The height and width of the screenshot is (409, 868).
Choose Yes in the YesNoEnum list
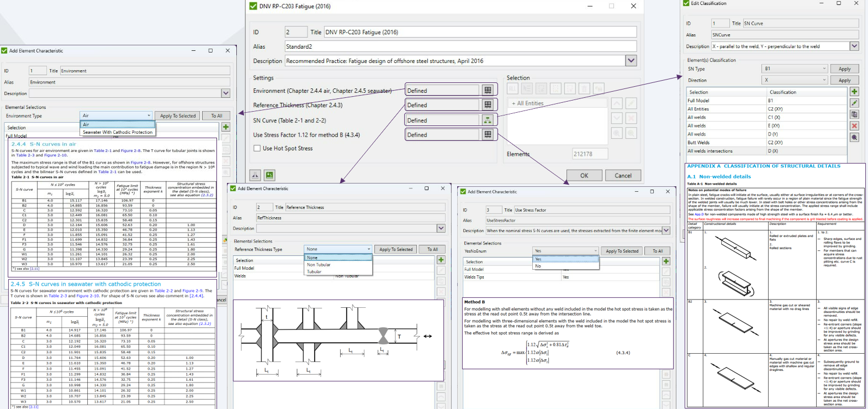(x=566, y=259)
